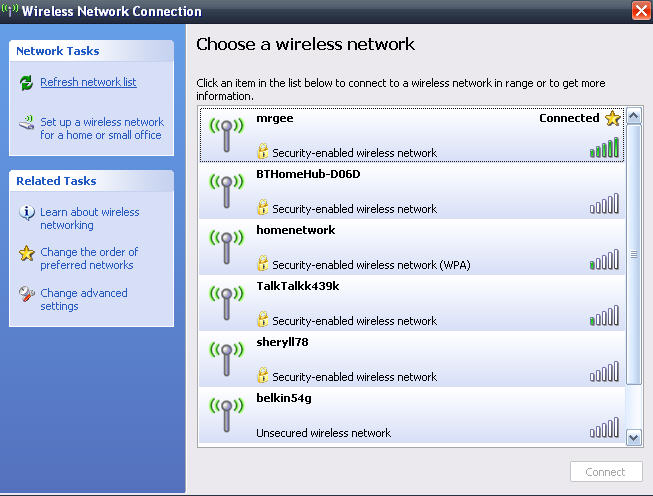Image resolution: width=653 pixels, height=496 pixels.
Task: Click the Connect button
Action: pos(606,472)
